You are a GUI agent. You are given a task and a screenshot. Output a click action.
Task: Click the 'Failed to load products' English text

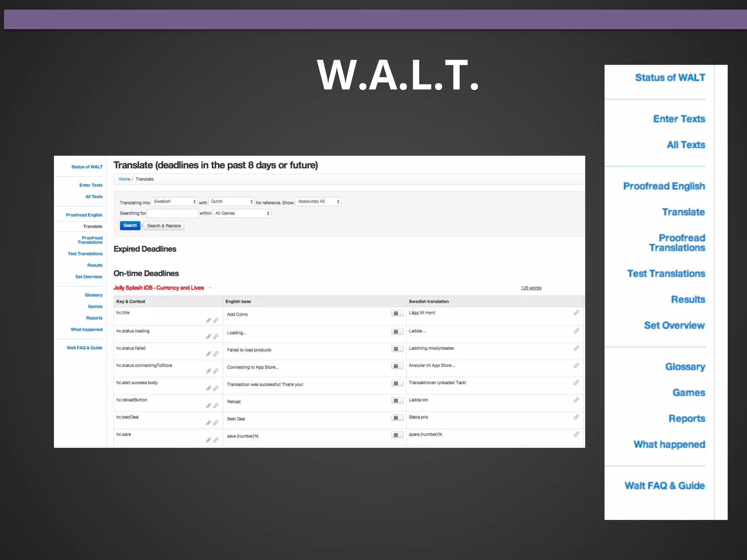[x=249, y=350]
